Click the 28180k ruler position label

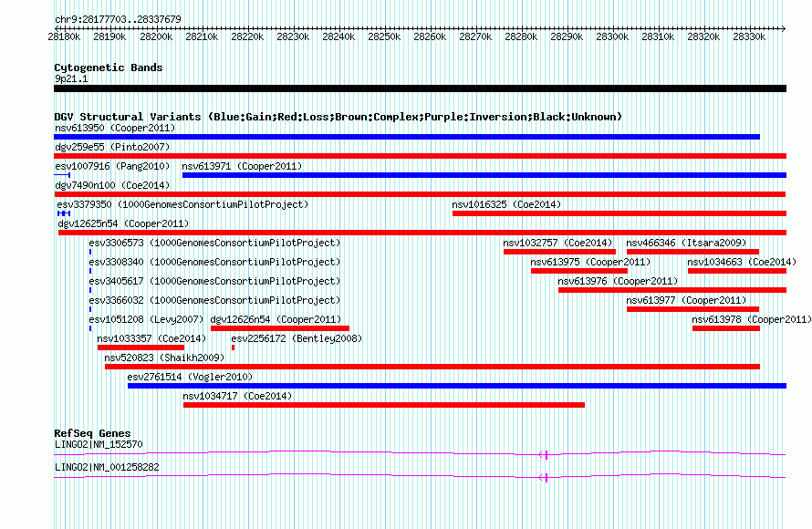point(64,36)
